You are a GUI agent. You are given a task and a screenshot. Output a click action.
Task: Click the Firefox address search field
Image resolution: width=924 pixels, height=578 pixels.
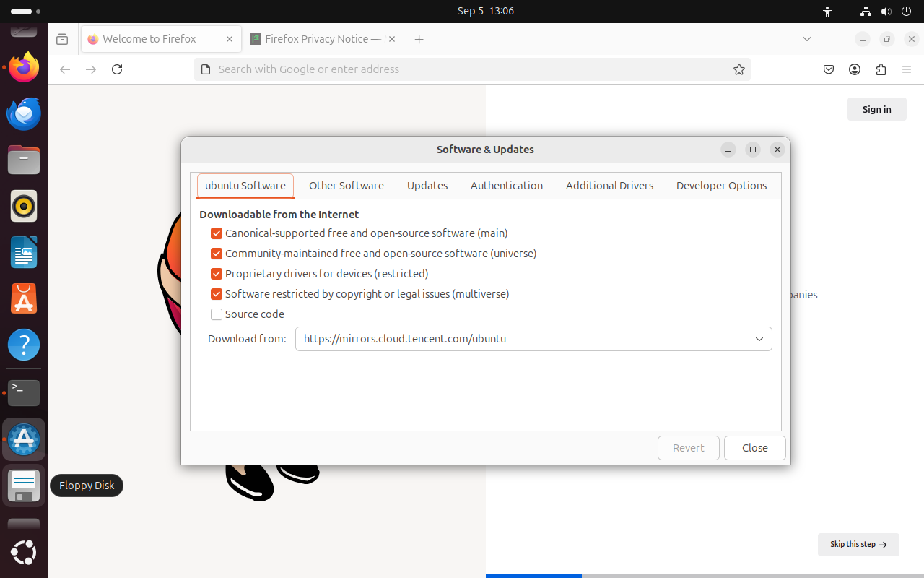point(472,69)
